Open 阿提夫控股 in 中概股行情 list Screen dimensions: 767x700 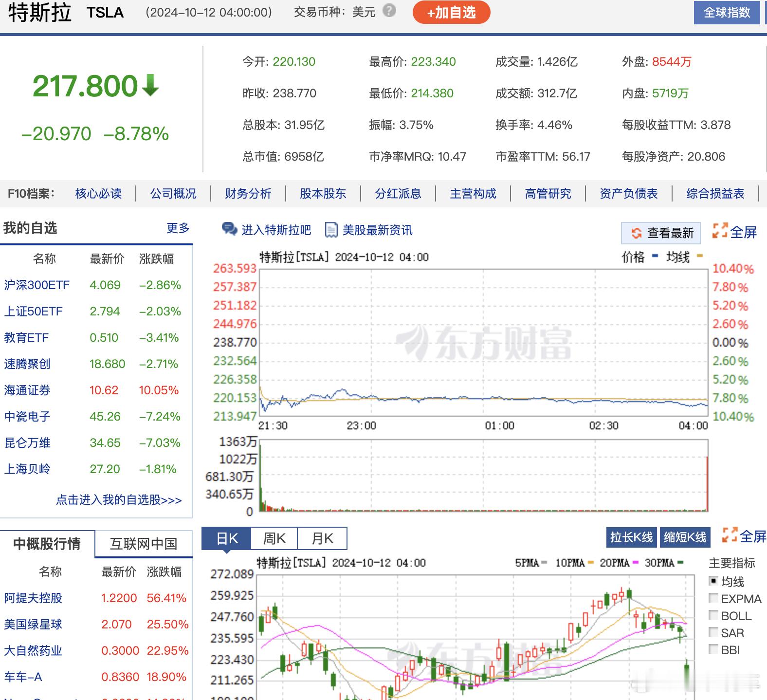point(33,598)
